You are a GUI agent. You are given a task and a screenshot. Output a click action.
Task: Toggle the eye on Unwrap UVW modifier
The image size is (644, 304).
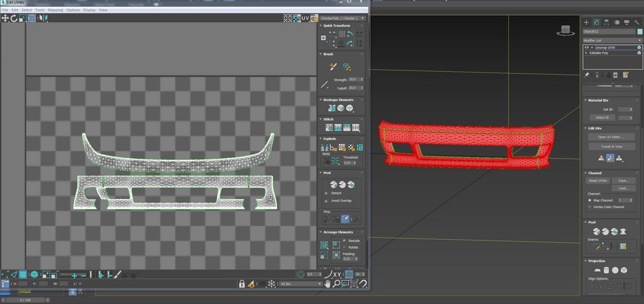[x=587, y=48]
